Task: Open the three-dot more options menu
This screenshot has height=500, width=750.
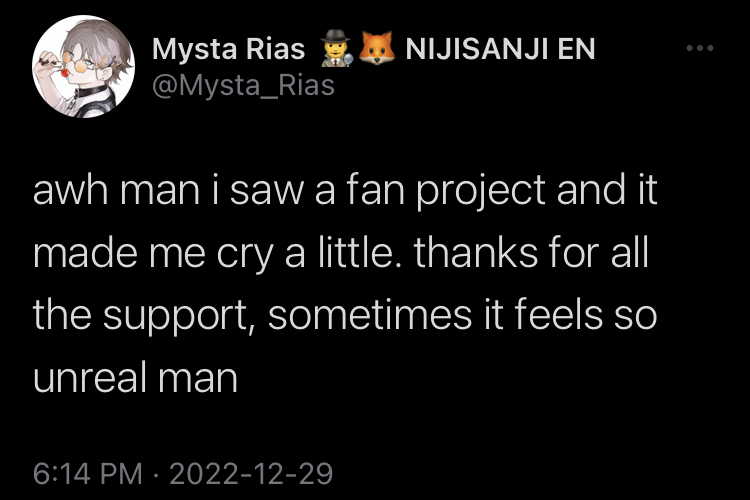Action: [x=700, y=49]
